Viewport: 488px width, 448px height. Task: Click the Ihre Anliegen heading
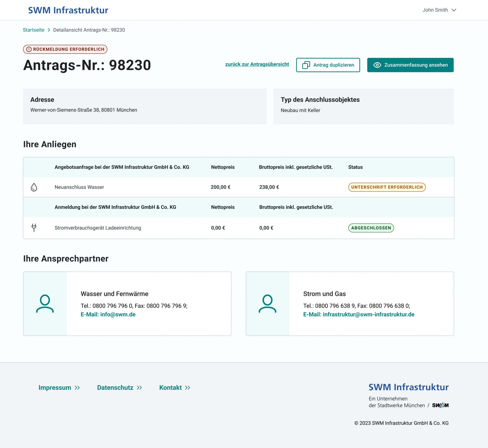pyautogui.click(x=50, y=144)
